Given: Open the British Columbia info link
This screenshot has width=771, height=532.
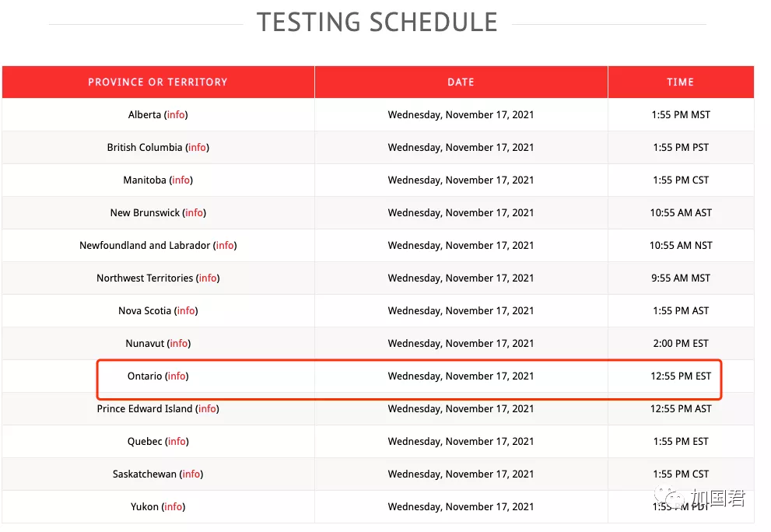Looking at the screenshot, I should pos(197,148).
